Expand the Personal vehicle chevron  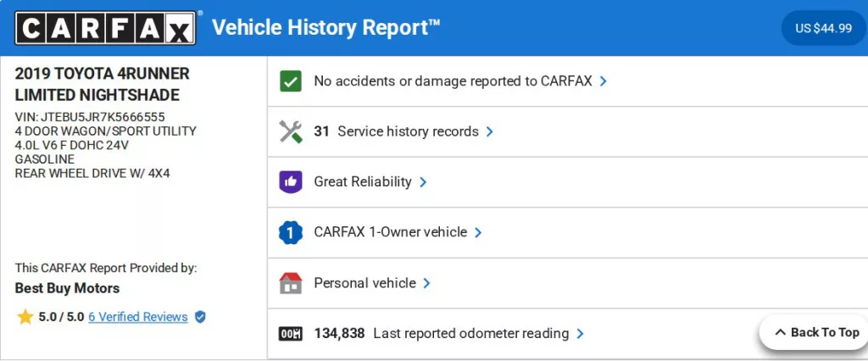coord(427,283)
